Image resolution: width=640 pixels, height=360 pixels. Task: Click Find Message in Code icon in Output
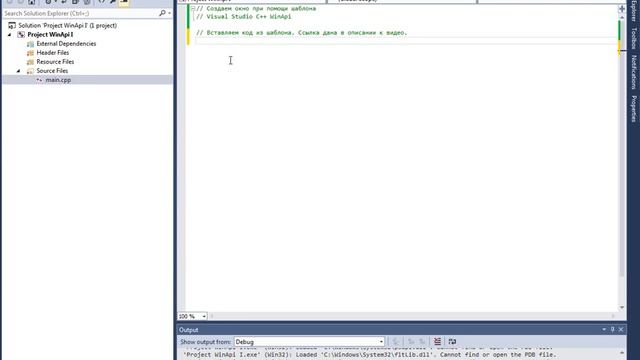coord(396,342)
